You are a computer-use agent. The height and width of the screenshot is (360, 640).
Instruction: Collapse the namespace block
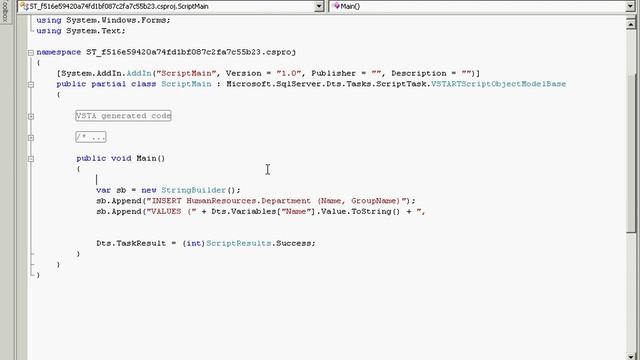click(31, 52)
